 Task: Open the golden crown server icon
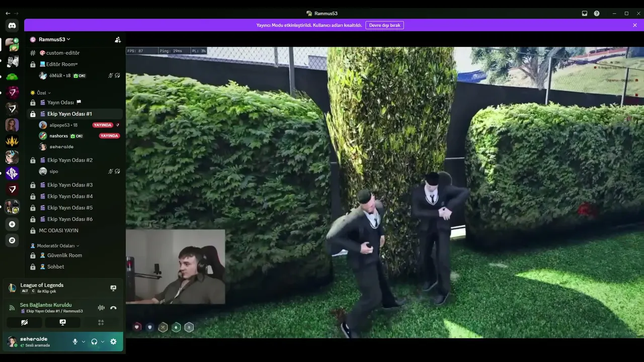12,141
